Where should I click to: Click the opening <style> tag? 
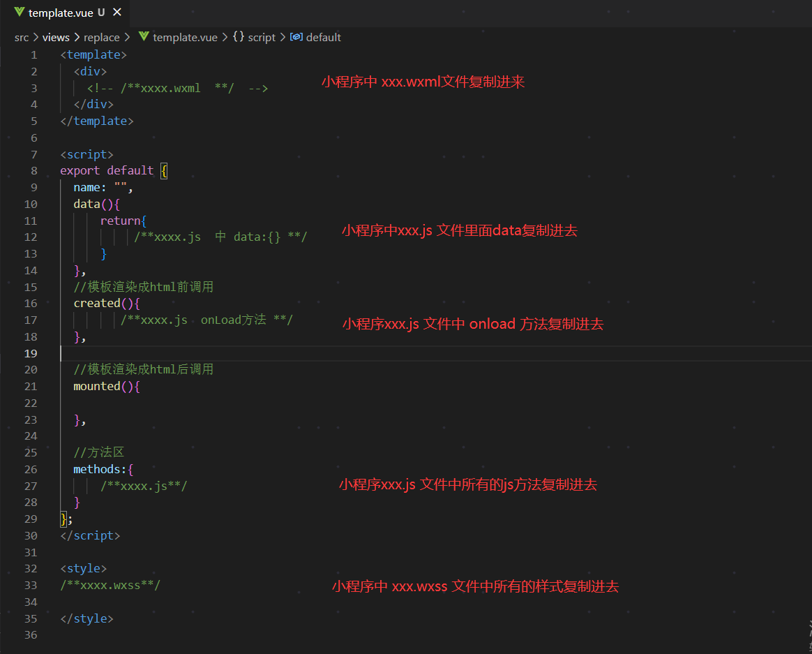(x=84, y=569)
